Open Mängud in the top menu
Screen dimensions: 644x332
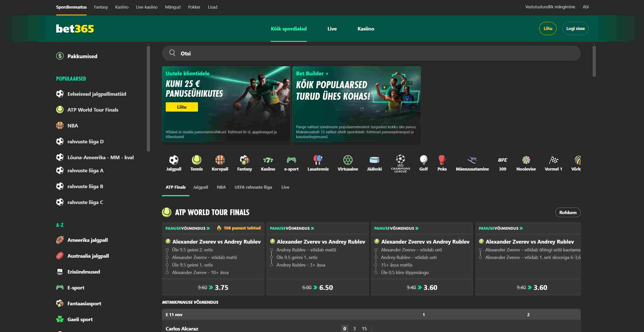click(x=173, y=7)
